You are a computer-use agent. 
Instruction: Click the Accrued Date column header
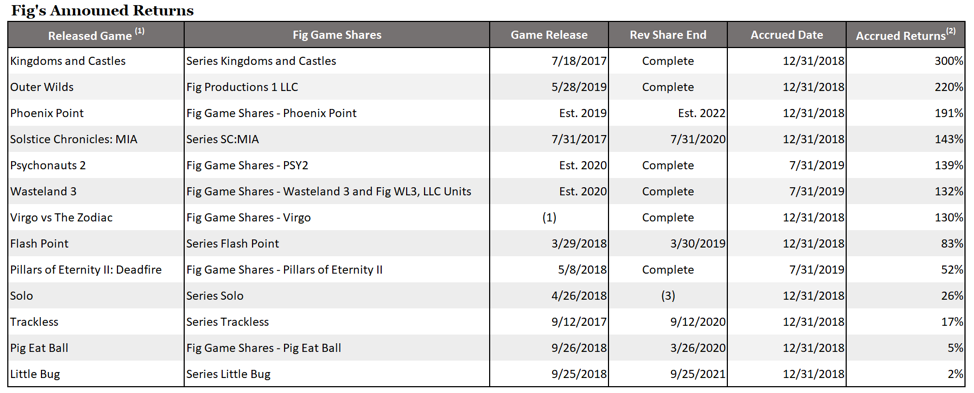tap(786, 35)
